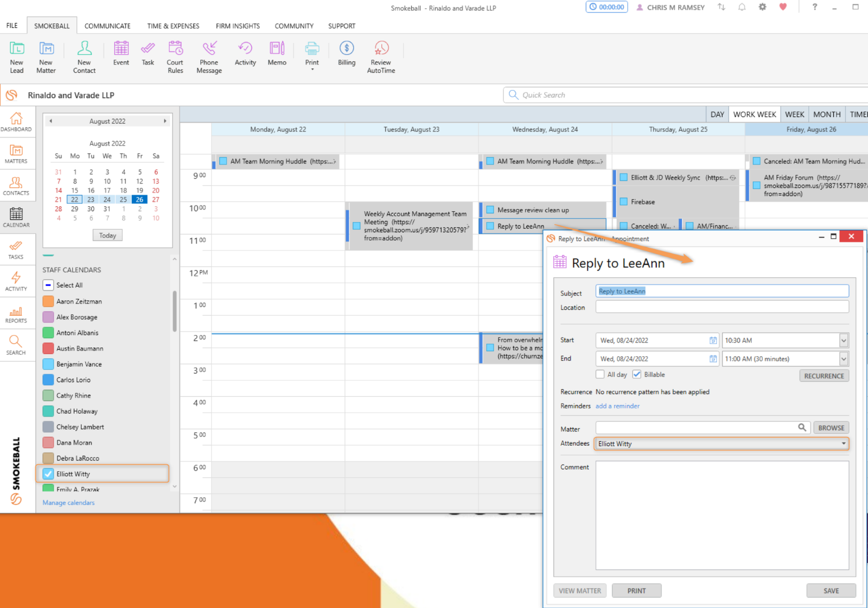Switch to FIRM INSIGHTS tab

click(238, 26)
